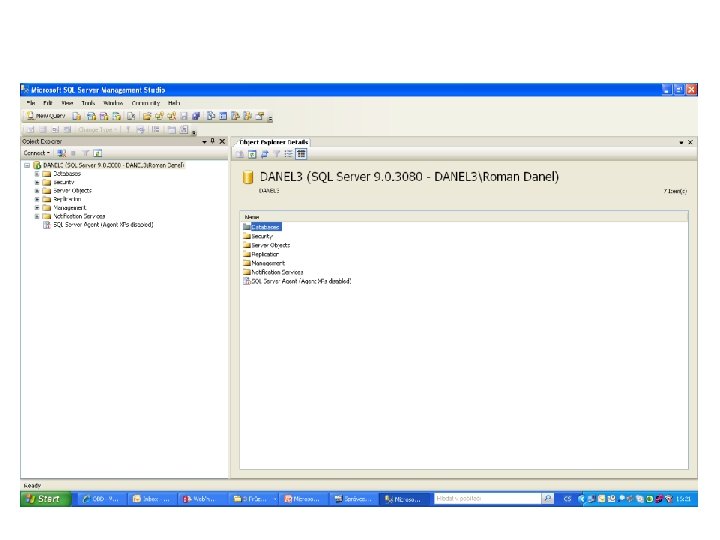
Task: Open a new SQL Server Mobile Query
Action: [x=131, y=116]
